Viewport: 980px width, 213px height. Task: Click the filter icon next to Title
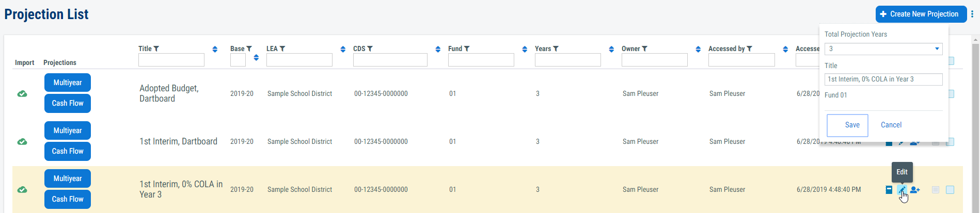coord(156,48)
